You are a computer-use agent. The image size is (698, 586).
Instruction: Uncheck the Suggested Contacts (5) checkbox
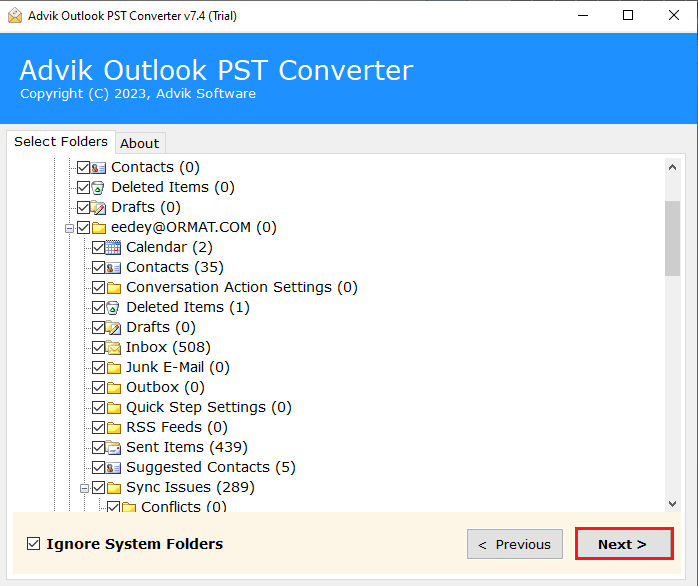[x=98, y=468]
